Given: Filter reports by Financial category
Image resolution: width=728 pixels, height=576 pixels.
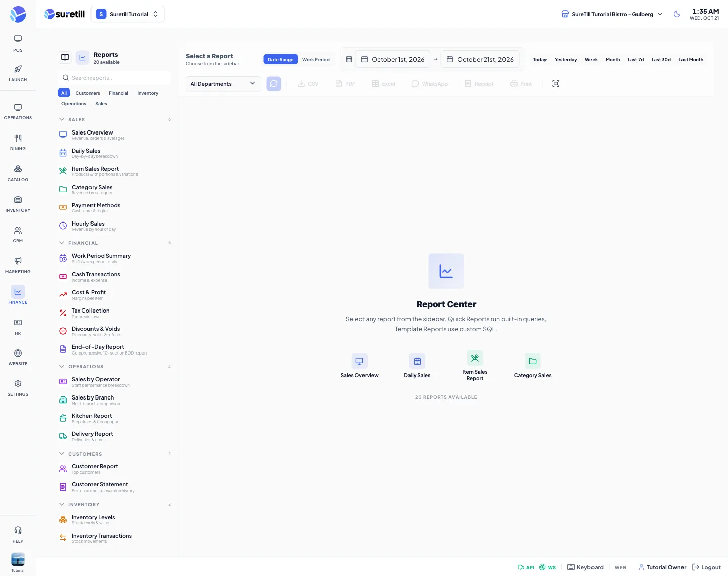Looking at the screenshot, I should tap(118, 93).
